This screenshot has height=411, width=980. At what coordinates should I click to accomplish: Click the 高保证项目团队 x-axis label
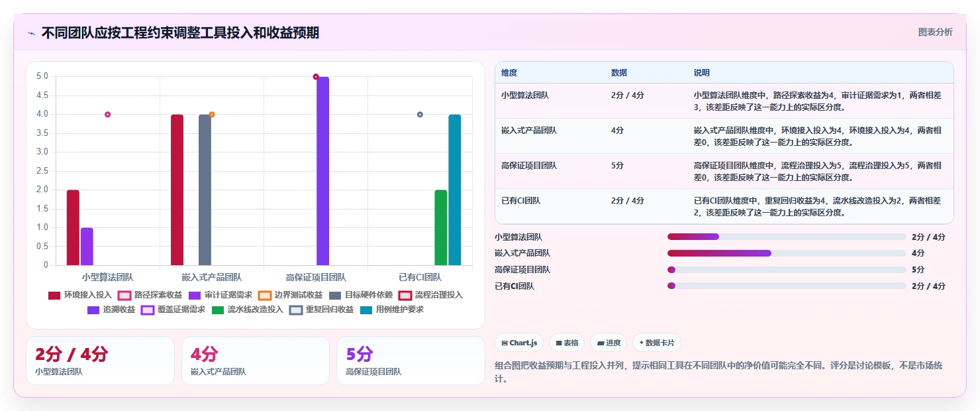(316, 277)
